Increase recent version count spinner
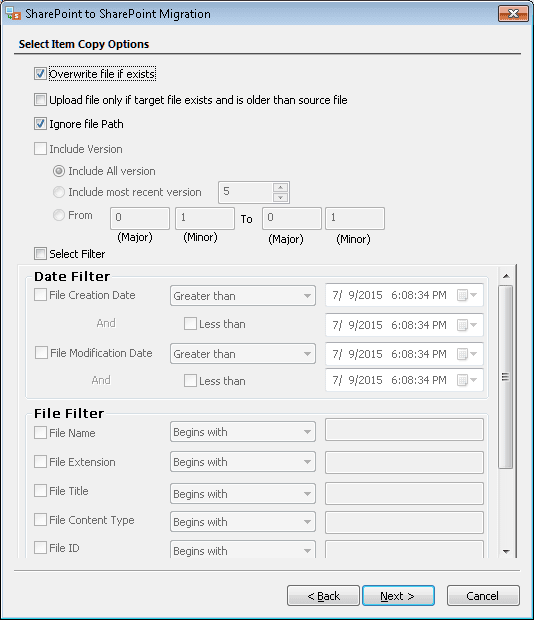534x620 pixels. click(280, 187)
